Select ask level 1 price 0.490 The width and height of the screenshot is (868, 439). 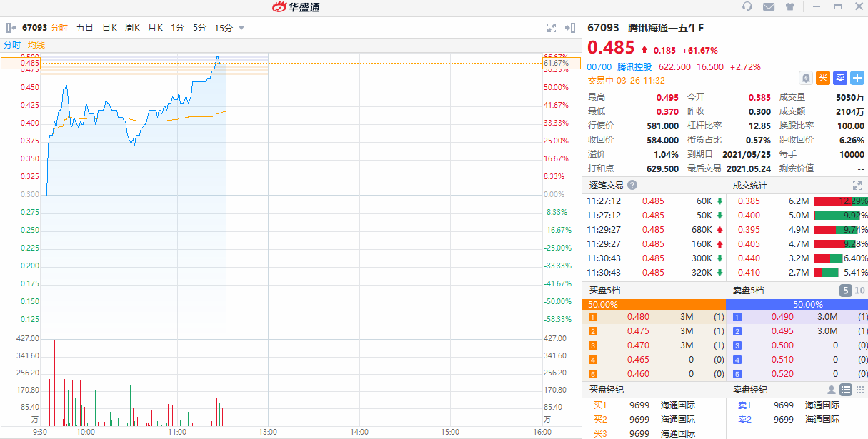[x=782, y=316]
